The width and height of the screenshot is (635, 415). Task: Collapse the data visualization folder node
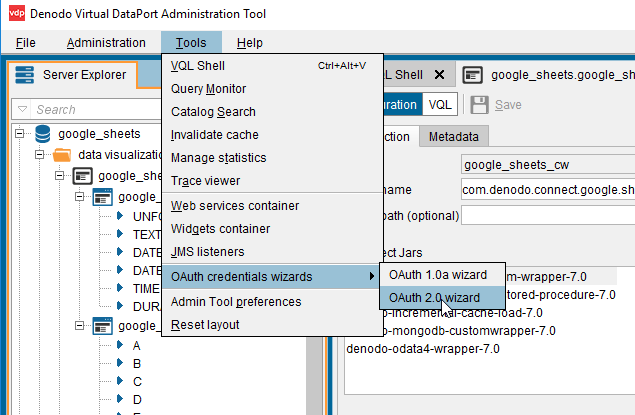(39, 155)
